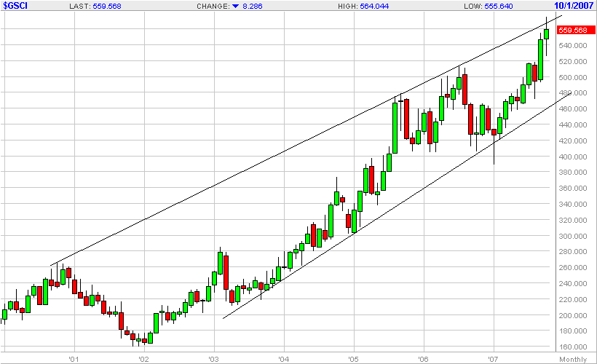Click the 360.000 price axis label
Viewport: 597px width, 364px height.
(573, 189)
